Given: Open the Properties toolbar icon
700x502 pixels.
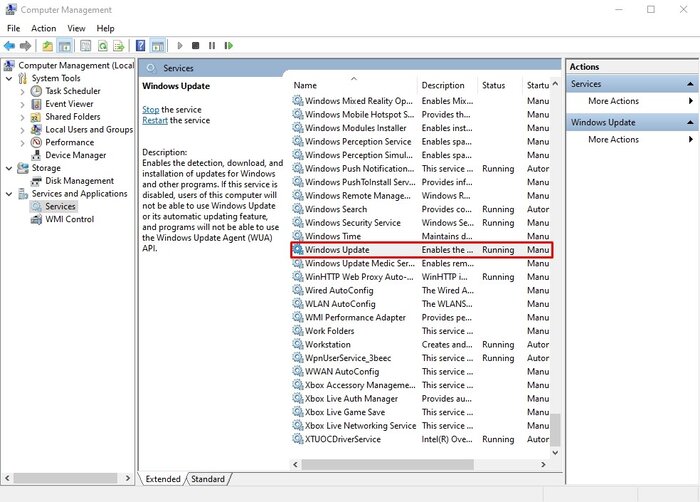Looking at the screenshot, I should 85,46.
